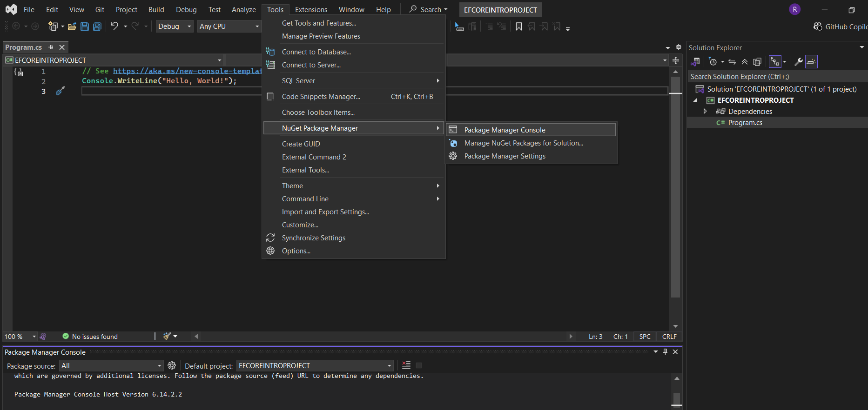Toggle the Solution Explorer view switcher button

tap(695, 62)
